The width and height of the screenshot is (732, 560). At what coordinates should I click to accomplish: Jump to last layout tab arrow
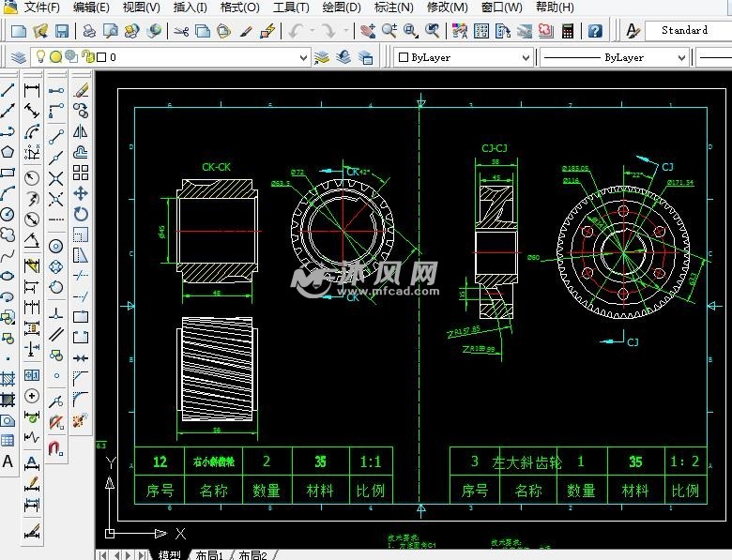pos(143,555)
